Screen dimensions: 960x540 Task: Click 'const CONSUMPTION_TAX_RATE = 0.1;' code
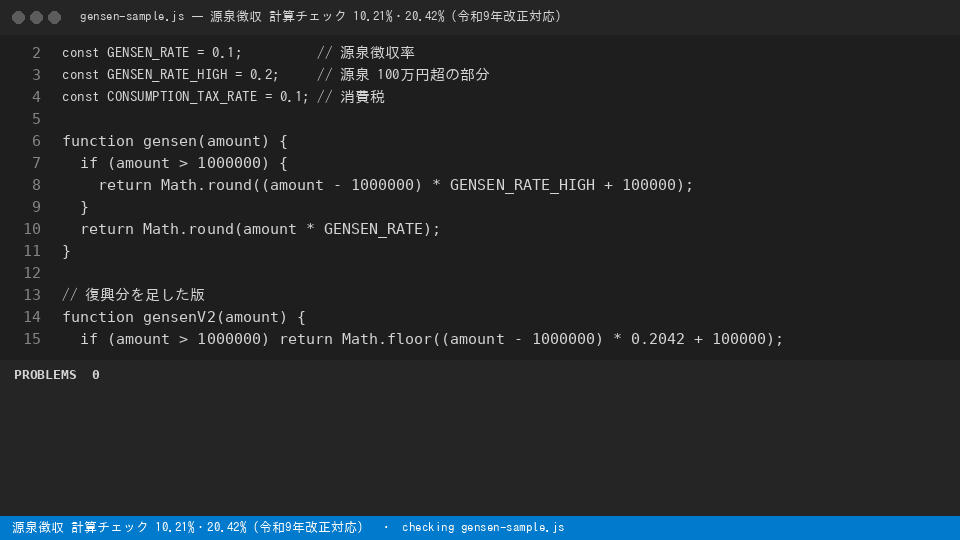tap(185, 97)
